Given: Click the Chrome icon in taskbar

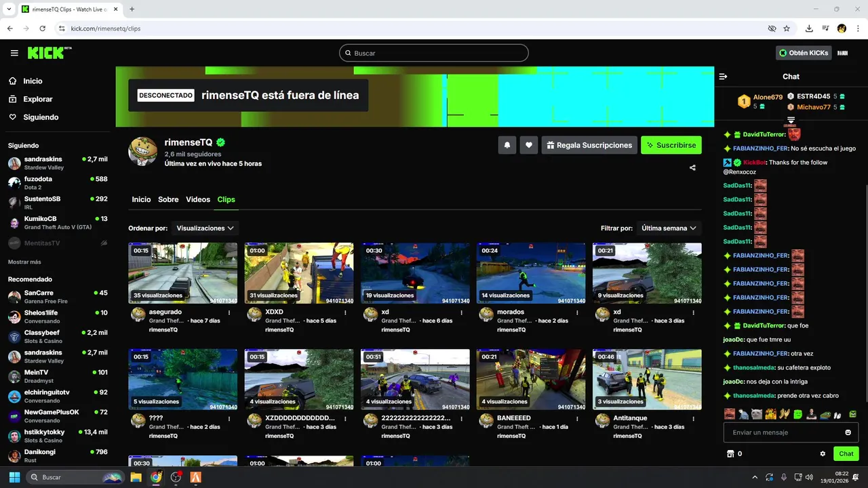Looking at the screenshot, I should 156,477.
